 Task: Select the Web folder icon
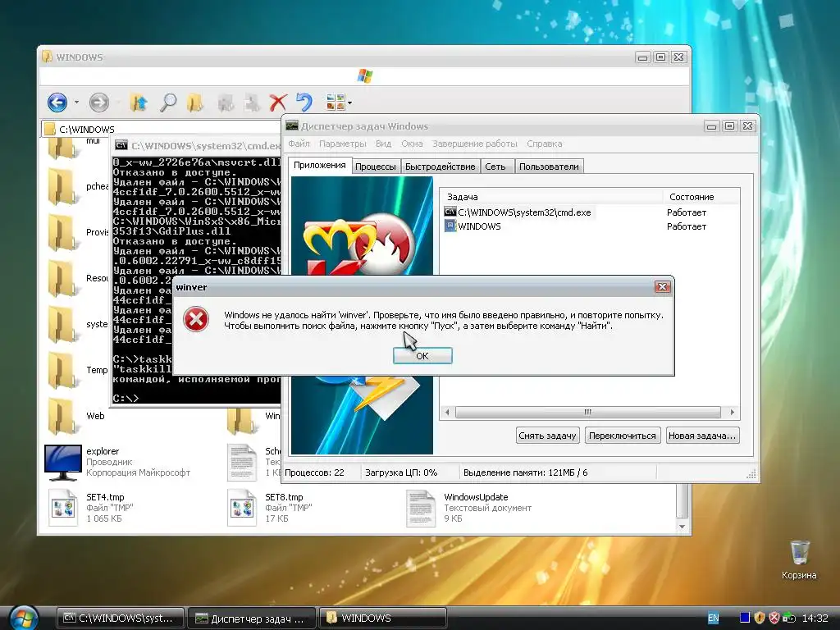62,416
